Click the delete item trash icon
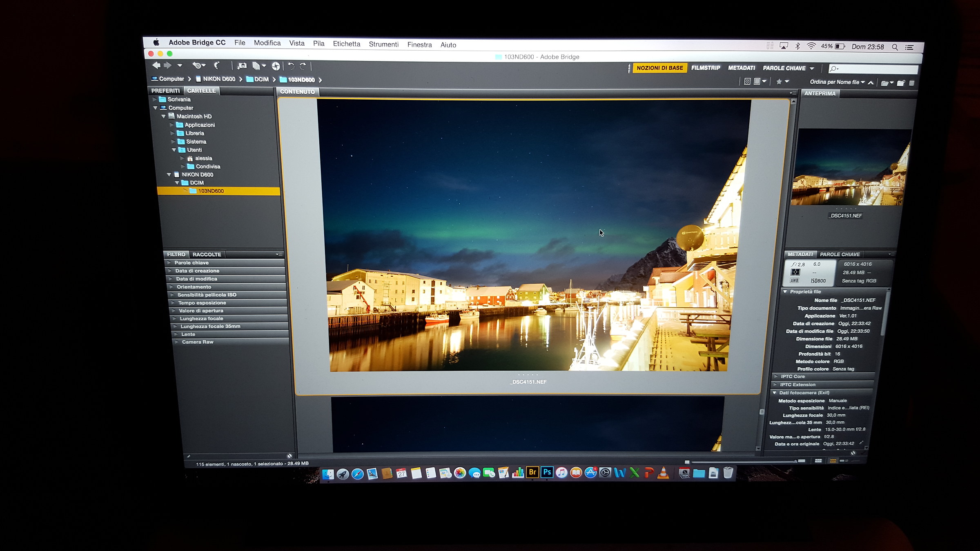This screenshot has width=980, height=551. point(912,83)
